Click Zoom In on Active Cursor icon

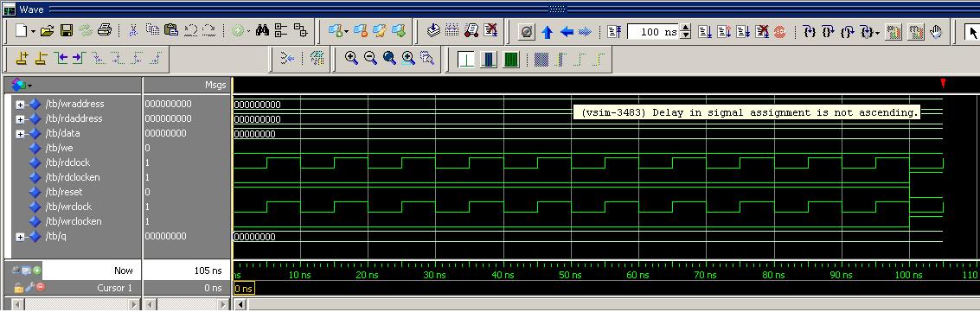(408, 59)
